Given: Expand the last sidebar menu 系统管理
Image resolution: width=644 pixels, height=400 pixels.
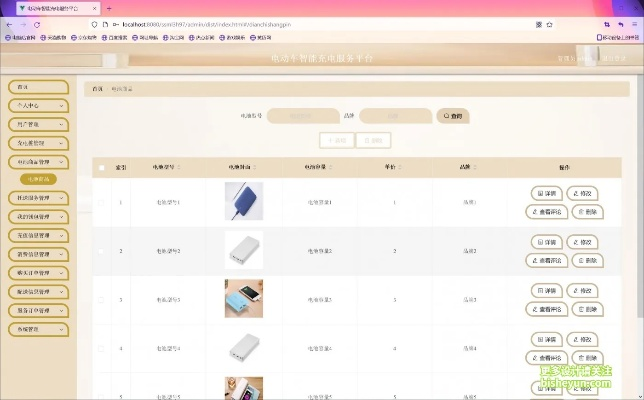Looking at the screenshot, I should (38, 328).
